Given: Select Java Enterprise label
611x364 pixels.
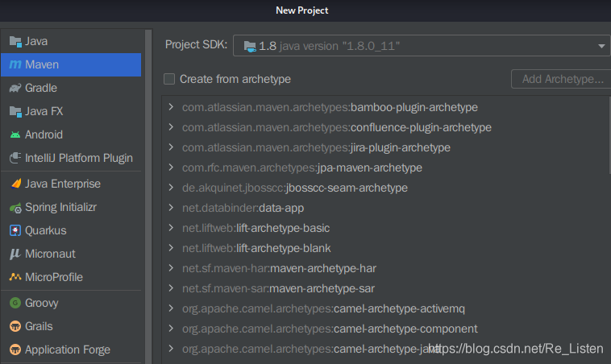Looking at the screenshot, I should [x=63, y=184].
